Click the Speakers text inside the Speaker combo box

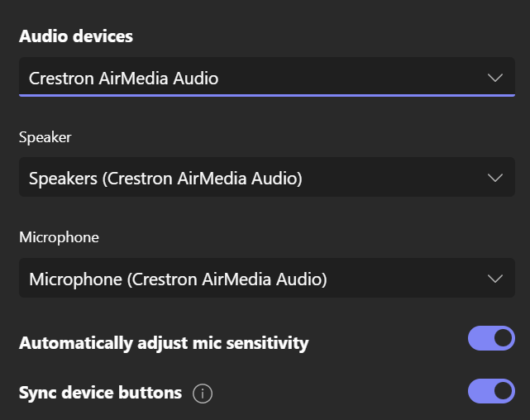coord(63,179)
